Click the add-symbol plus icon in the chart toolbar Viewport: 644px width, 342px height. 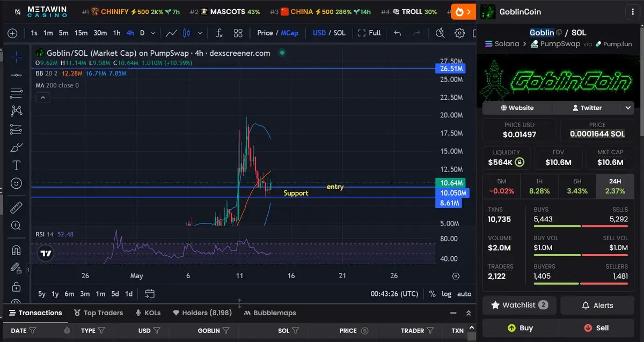(x=12, y=33)
